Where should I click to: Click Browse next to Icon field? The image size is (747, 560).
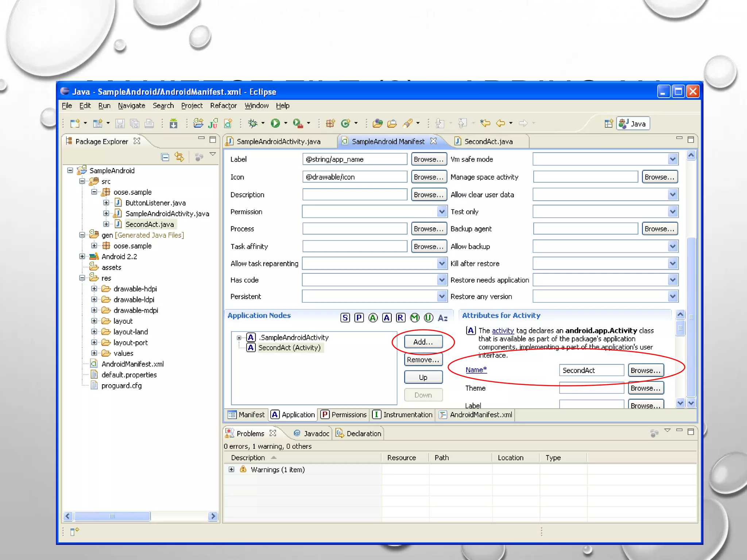tap(429, 177)
